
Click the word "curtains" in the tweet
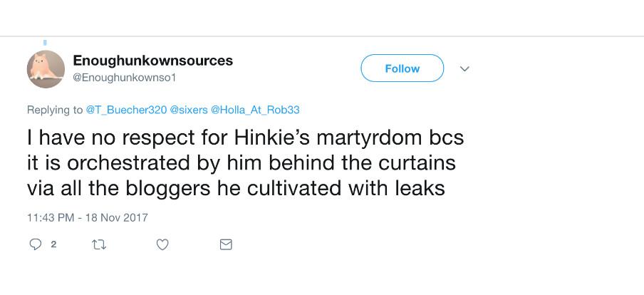tap(413, 162)
